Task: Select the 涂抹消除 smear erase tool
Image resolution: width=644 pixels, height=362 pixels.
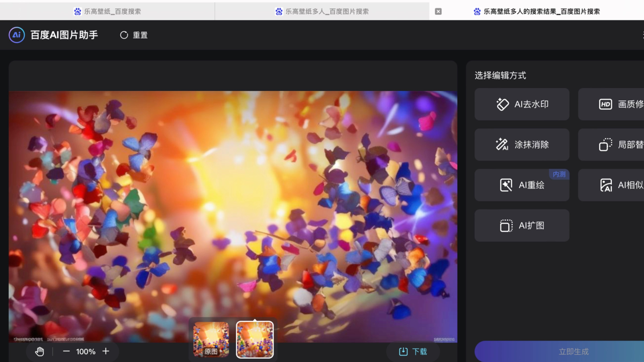Action: tap(522, 145)
